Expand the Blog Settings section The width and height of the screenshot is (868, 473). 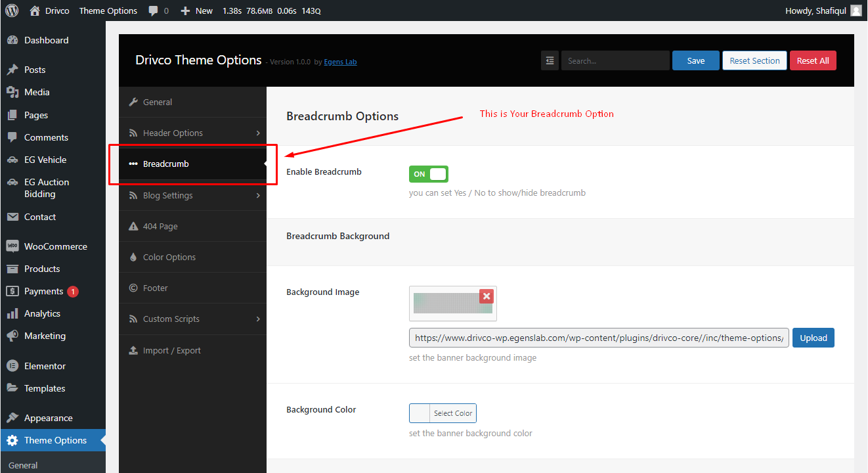tap(192, 195)
